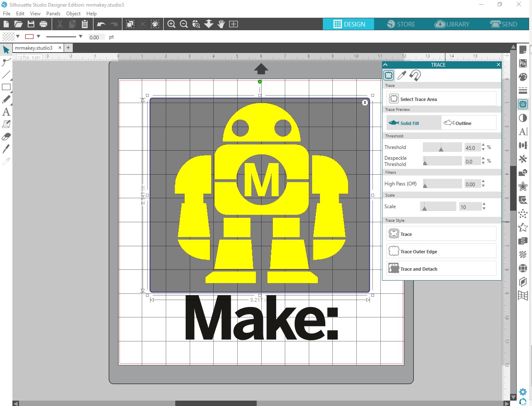Open a file with the folder icon
This screenshot has height=406, width=532.
point(18,24)
